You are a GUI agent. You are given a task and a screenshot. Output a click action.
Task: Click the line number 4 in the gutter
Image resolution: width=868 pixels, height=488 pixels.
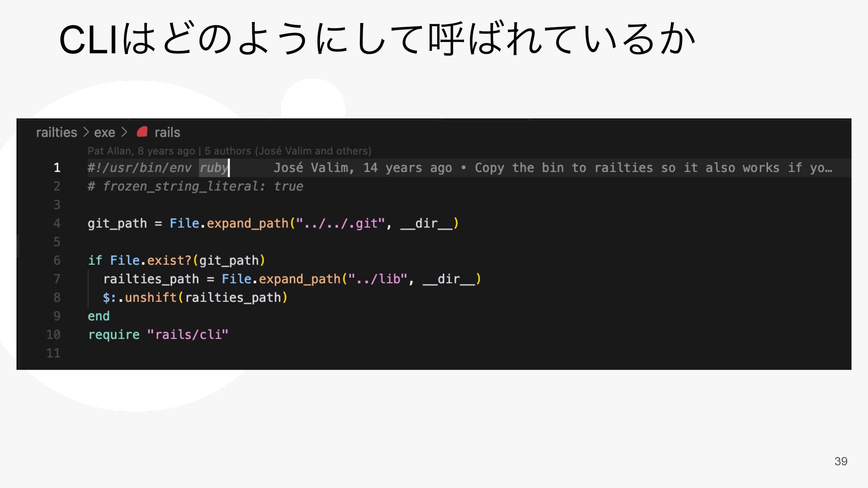tap(57, 223)
